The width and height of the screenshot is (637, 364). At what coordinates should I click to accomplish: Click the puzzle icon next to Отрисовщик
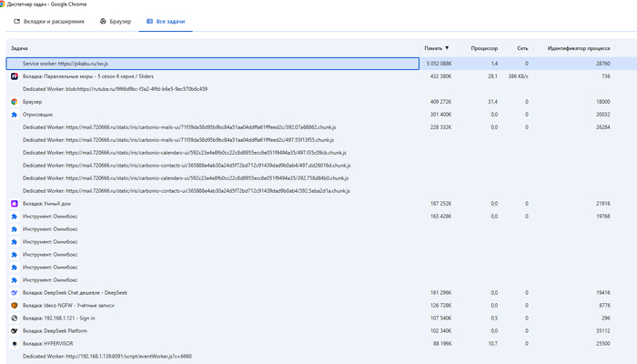(x=15, y=115)
